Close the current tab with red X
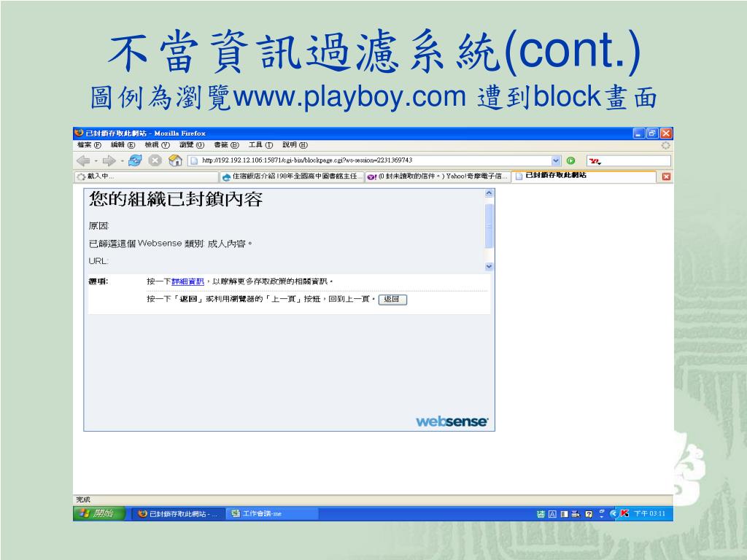The image size is (747, 560). point(666,176)
